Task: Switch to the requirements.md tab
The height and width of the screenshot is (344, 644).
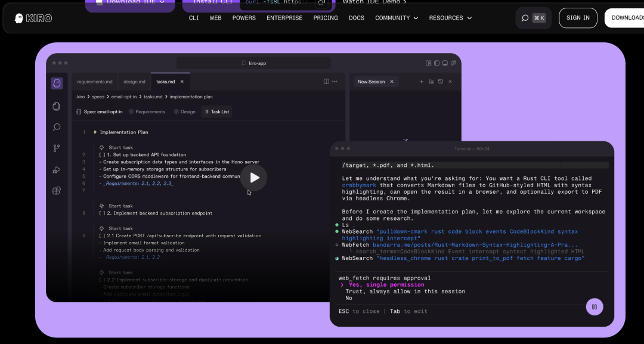Action: [x=95, y=82]
